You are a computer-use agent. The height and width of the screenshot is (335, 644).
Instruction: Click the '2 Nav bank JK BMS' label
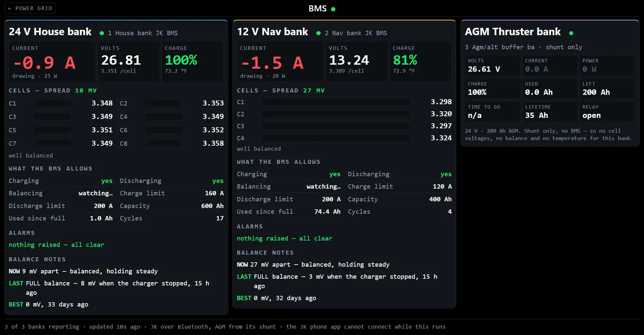(x=356, y=33)
